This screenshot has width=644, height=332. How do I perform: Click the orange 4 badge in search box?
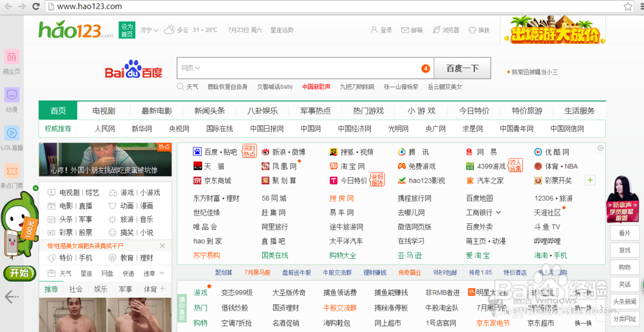[x=426, y=69]
